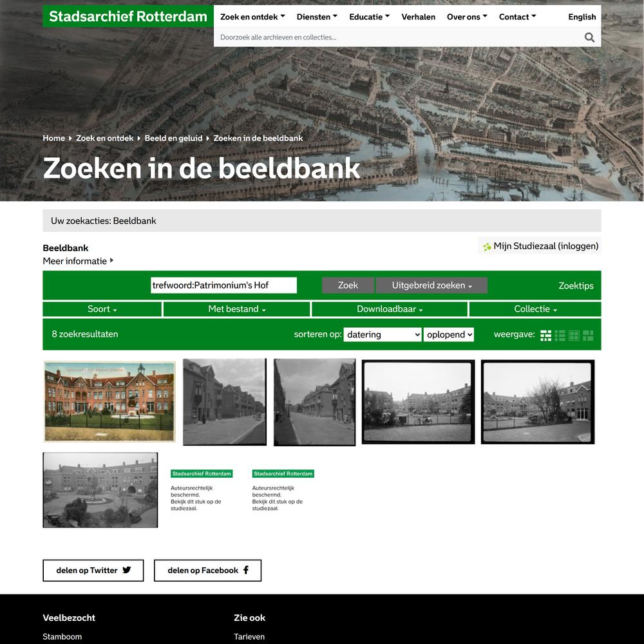Switch to list view icon
The image size is (644, 644).
(x=560, y=336)
